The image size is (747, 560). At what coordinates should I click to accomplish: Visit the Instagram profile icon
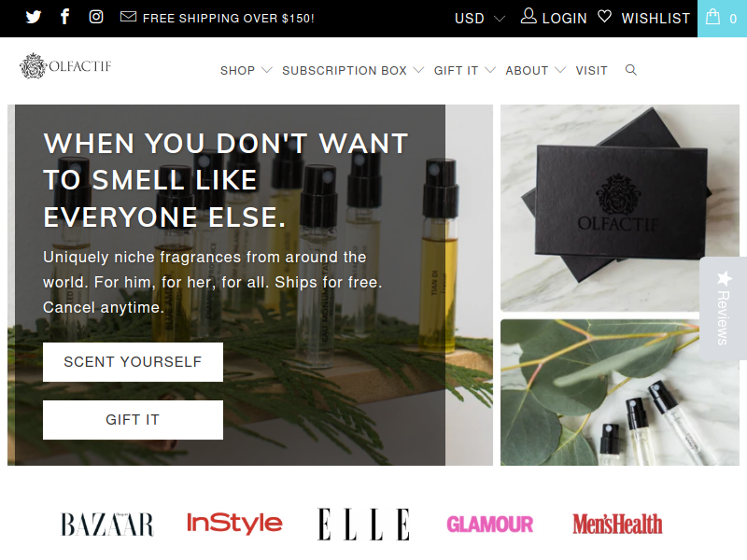96,17
